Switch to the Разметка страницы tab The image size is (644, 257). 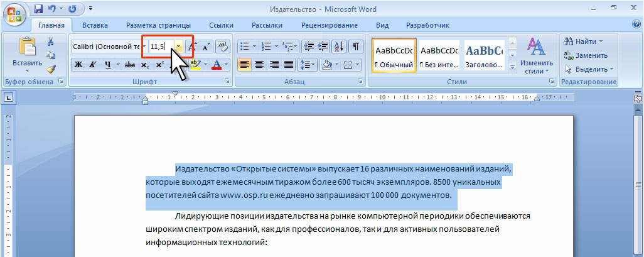(158, 25)
